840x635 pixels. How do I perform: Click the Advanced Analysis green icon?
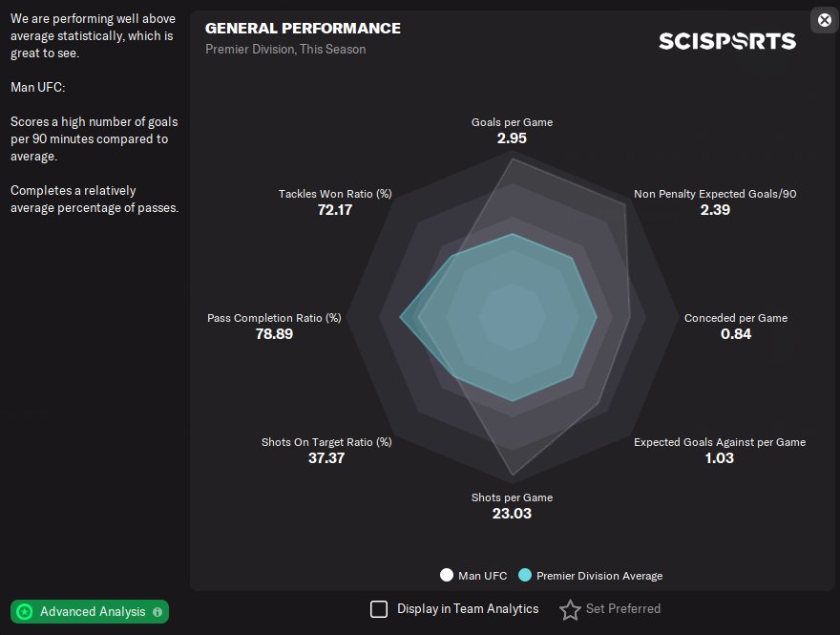[25, 611]
